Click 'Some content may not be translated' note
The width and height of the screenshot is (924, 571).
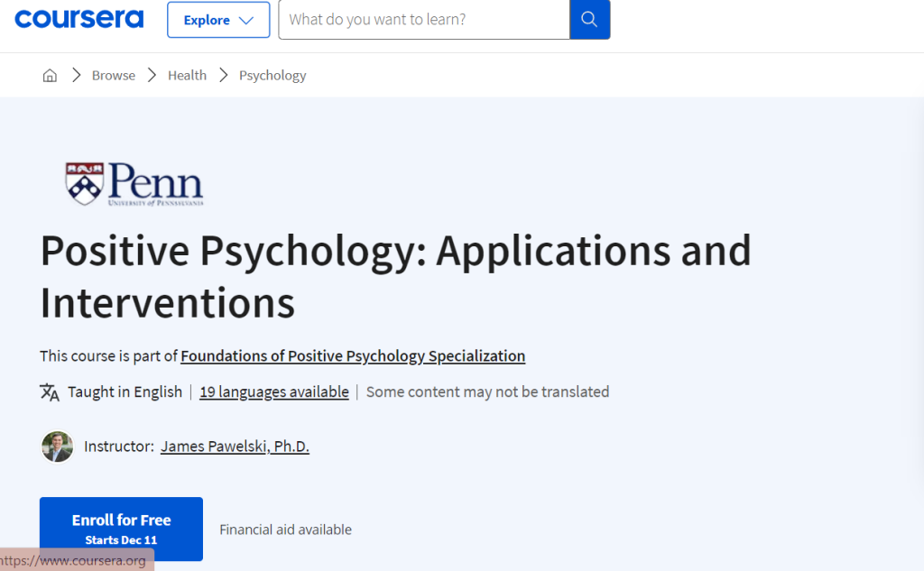tap(487, 391)
